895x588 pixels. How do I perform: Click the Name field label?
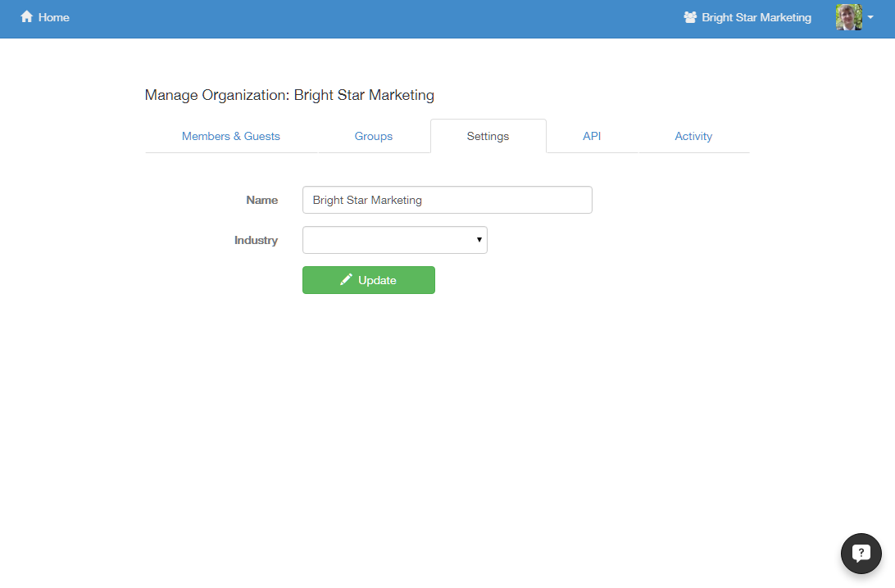point(261,200)
